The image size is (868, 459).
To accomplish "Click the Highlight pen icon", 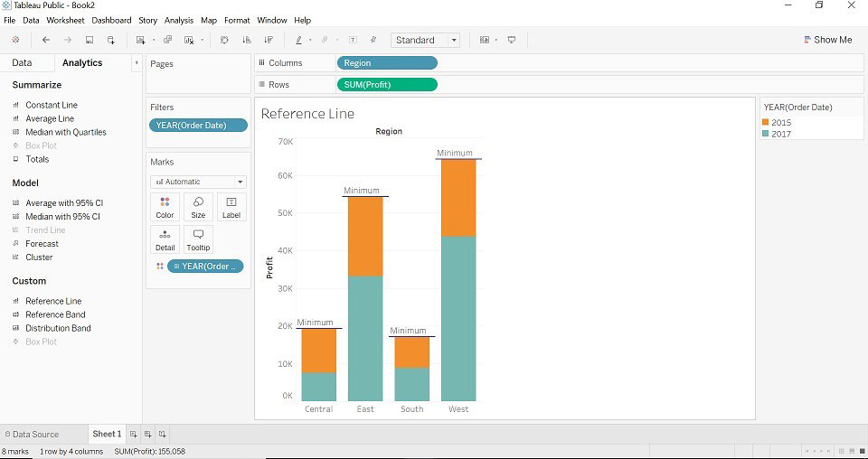I will (x=299, y=40).
